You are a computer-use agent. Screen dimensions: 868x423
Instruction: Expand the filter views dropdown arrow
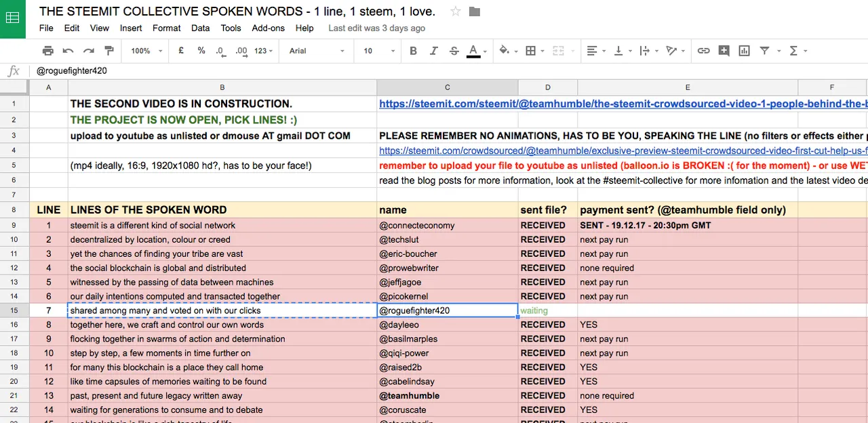[778, 51]
